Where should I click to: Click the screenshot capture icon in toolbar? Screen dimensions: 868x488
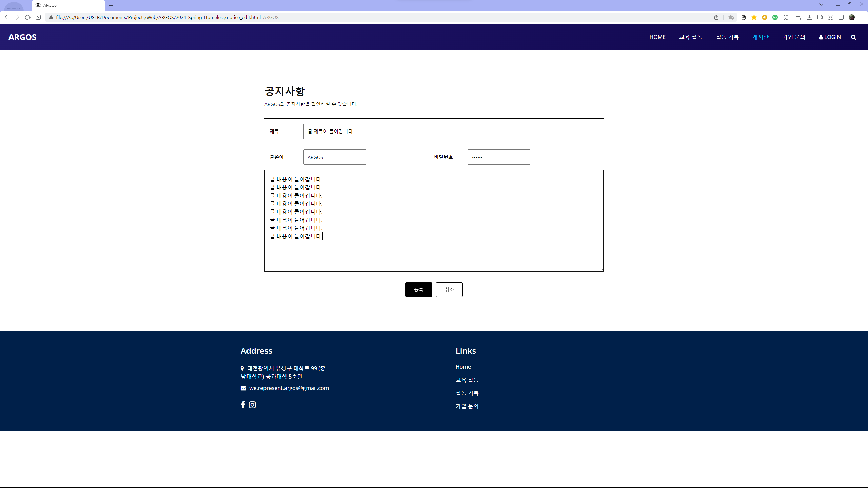[x=830, y=17]
